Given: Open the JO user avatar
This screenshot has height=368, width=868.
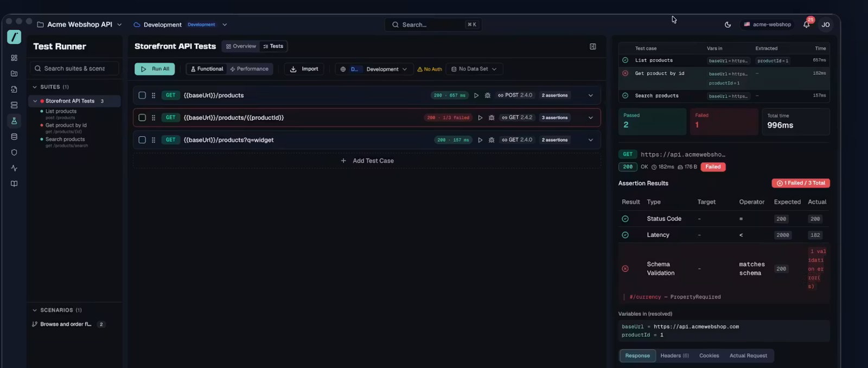Looking at the screenshot, I should click(x=826, y=24).
